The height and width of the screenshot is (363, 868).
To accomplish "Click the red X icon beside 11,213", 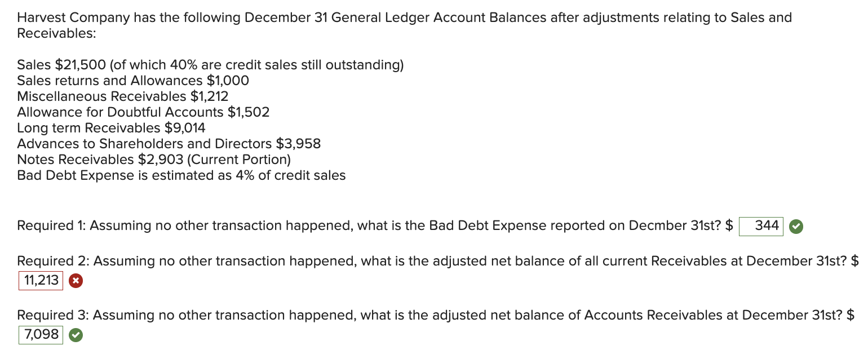I will [76, 281].
